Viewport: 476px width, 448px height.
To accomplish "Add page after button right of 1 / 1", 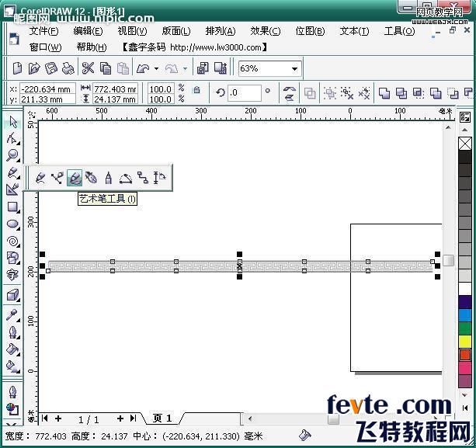I will pos(120,418).
